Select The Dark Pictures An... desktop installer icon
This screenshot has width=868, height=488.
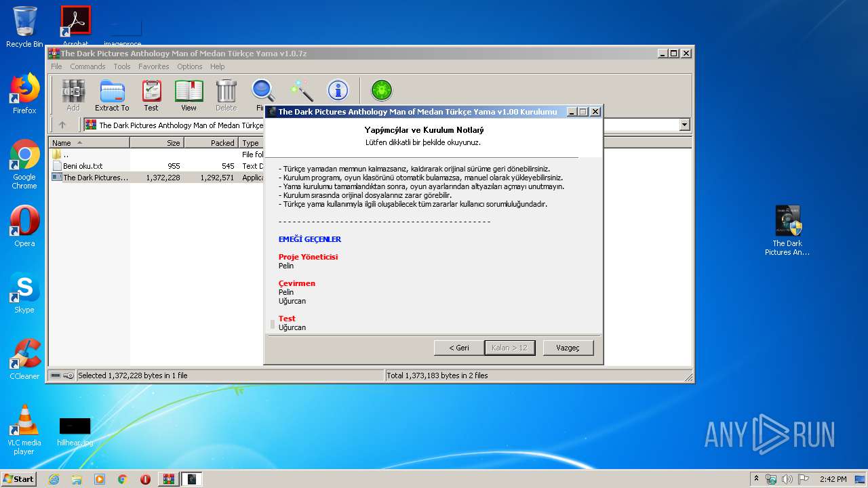coord(787,230)
